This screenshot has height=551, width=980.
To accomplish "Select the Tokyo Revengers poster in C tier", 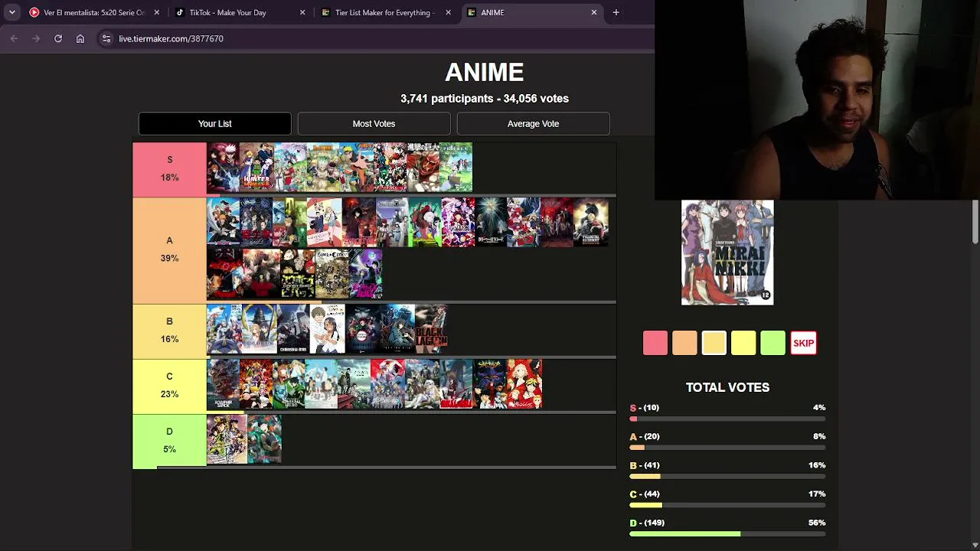I will tap(524, 384).
